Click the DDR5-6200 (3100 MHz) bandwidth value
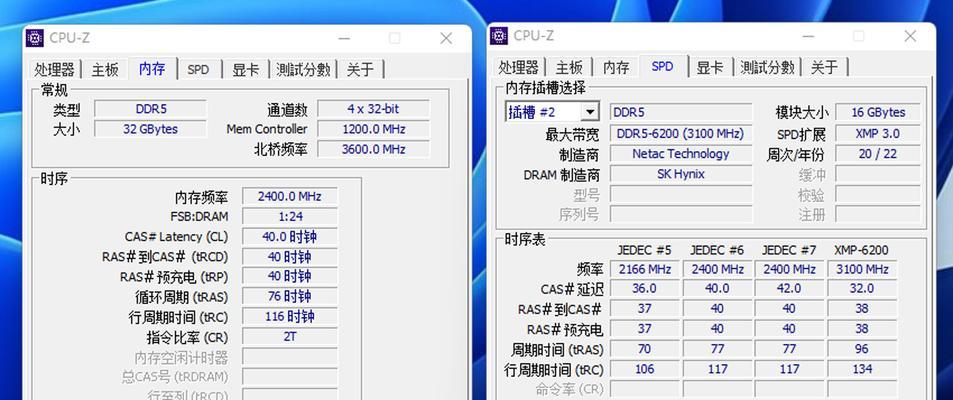The width and height of the screenshot is (953, 400). click(681, 134)
